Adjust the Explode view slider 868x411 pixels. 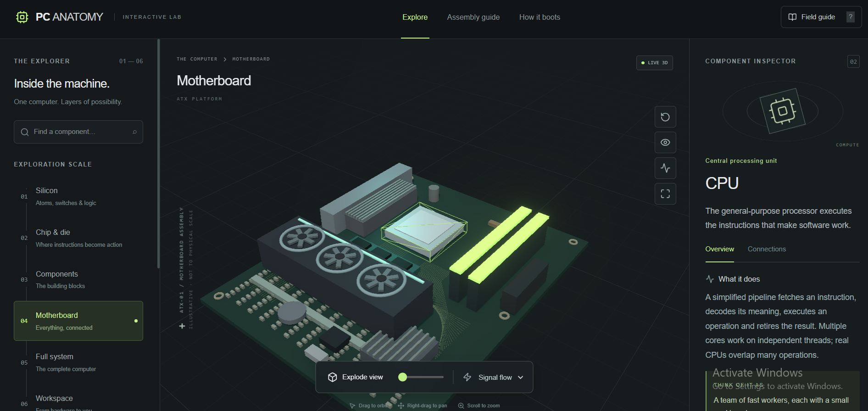click(x=421, y=377)
